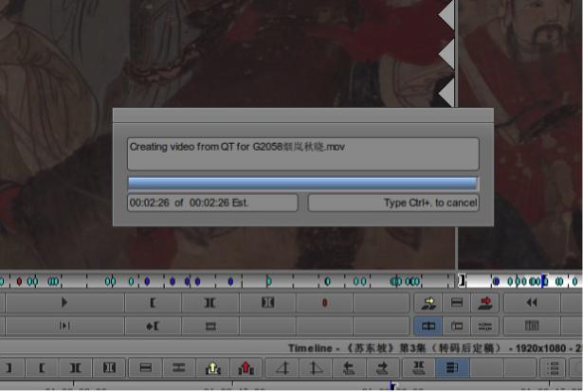The image size is (583, 392).
Task: Click the stacked-bars button left of the highlighted one
Action: click(419, 367)
